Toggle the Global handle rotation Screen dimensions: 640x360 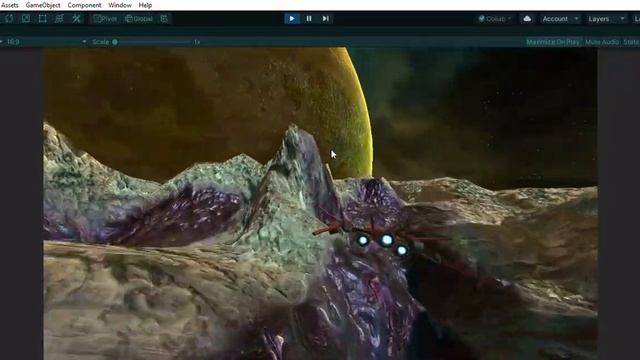point(139,19)
